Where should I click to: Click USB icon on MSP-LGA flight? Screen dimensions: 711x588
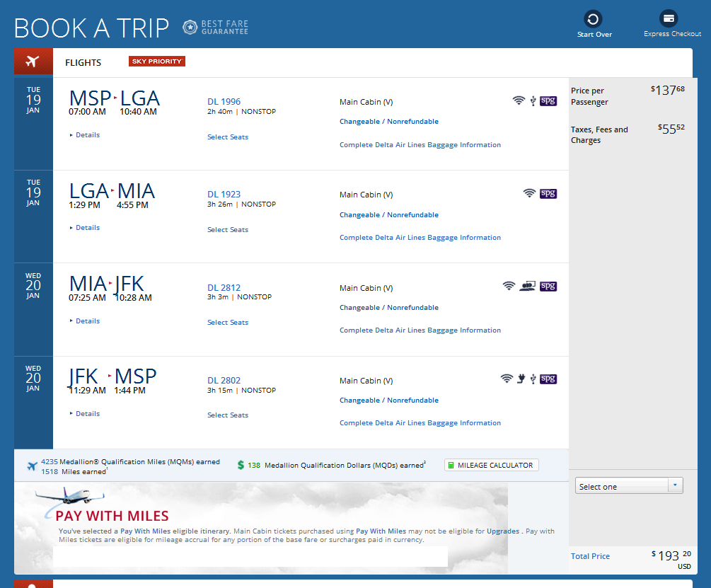point(533,101)
